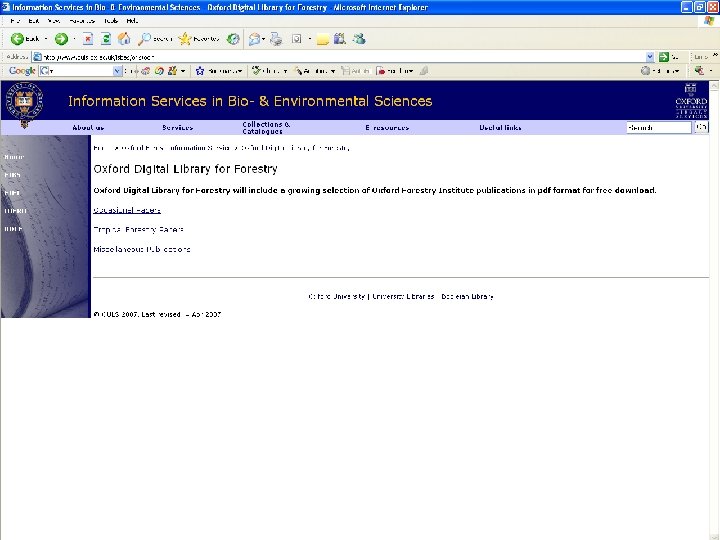720x540 pixels.
Task: Open Favorites via the star icon
Action: click(x=185, y=39)
